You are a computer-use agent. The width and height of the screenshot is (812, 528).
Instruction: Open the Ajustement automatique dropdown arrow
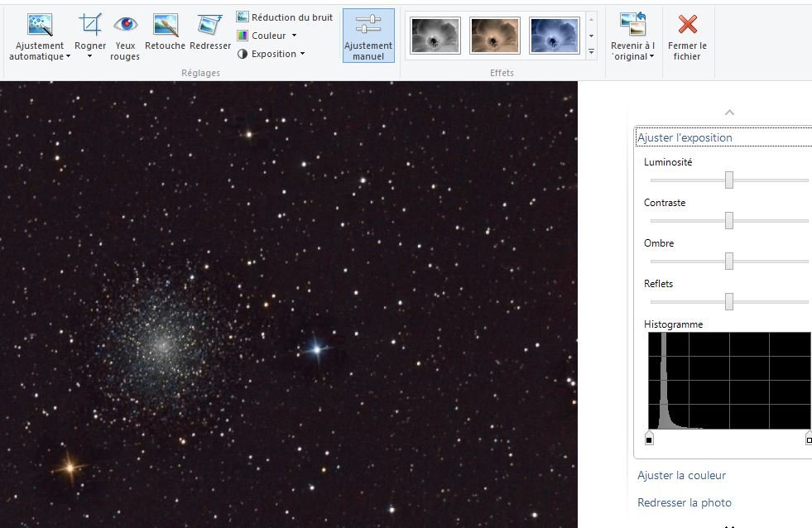click(x=69, y=56)
